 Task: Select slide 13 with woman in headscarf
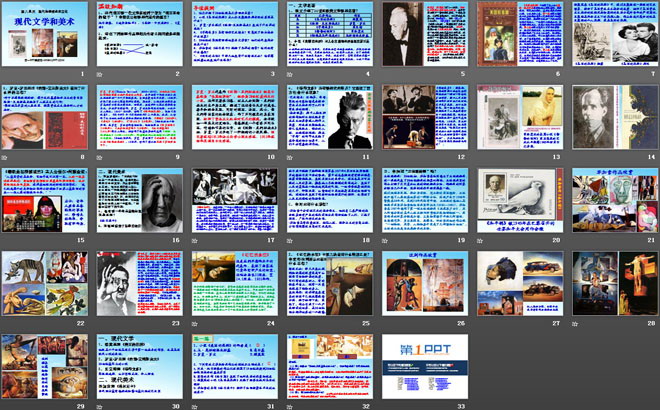tap(520, 117)
